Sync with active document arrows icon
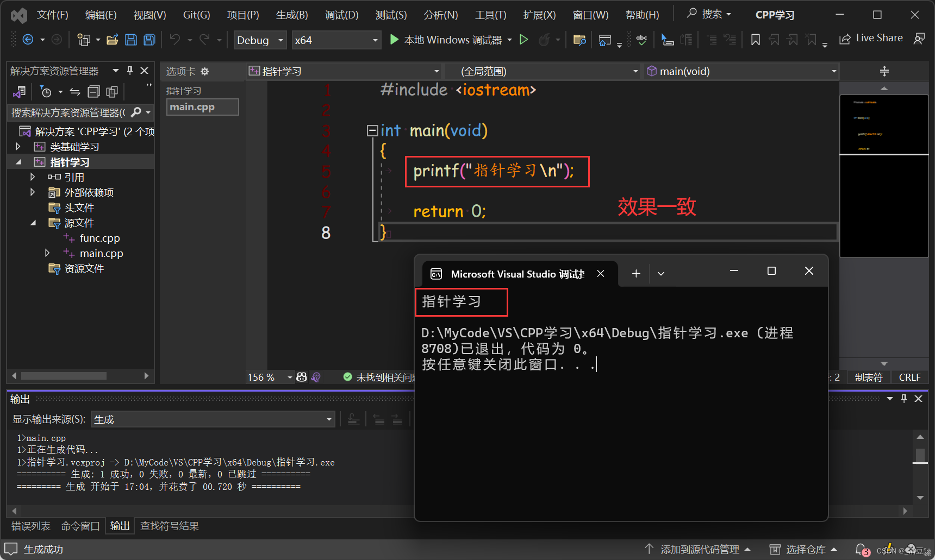 (x=75, y=92)
